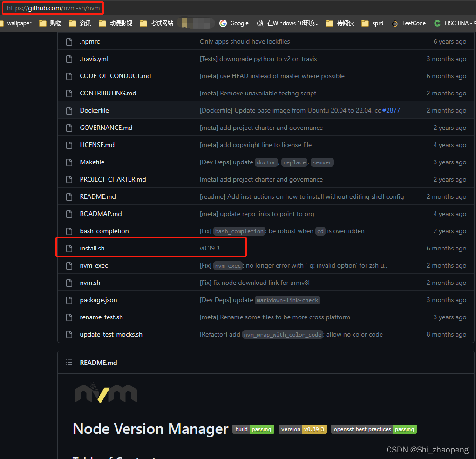Click '8 months ago' on update_test_mocks.sh row
476x459 pixels.
click(x=446, y=335)
